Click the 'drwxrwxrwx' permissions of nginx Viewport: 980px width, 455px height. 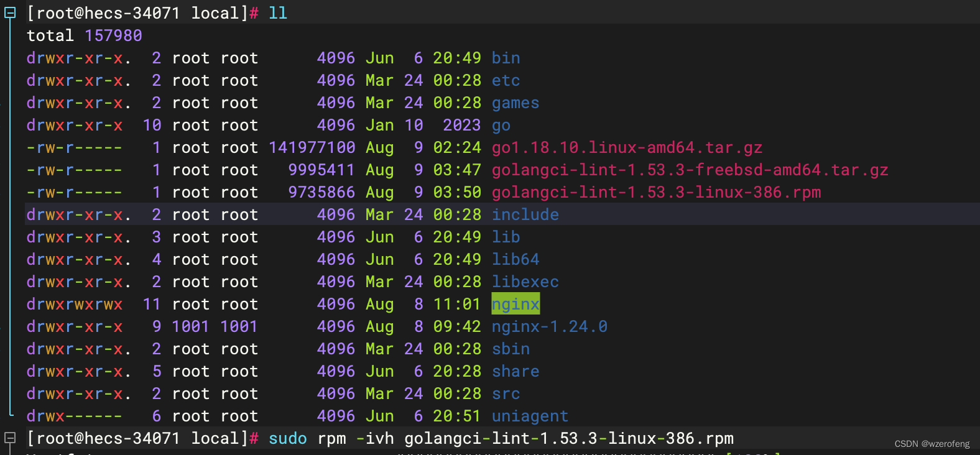coord(75,304)
